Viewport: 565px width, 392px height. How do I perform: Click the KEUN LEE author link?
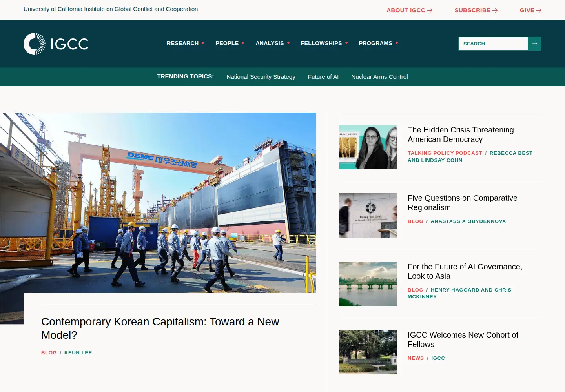(78, 353)
